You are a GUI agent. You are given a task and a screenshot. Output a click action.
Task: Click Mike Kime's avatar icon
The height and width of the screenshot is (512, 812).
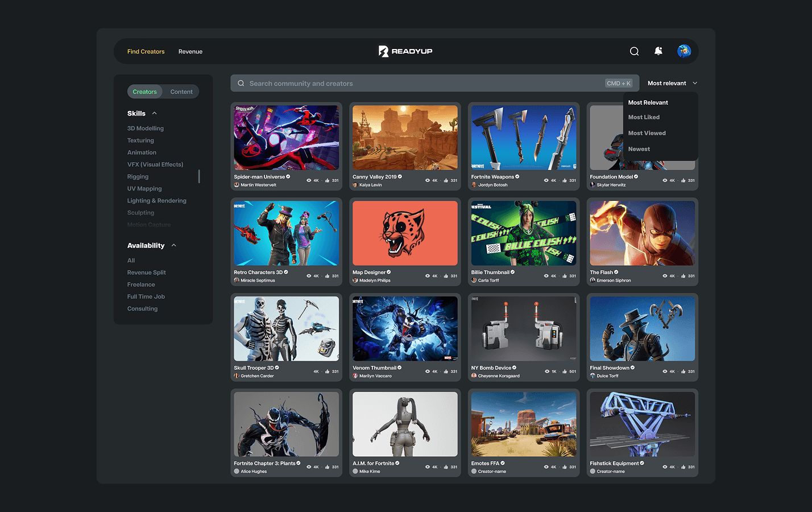coord(355,472)
